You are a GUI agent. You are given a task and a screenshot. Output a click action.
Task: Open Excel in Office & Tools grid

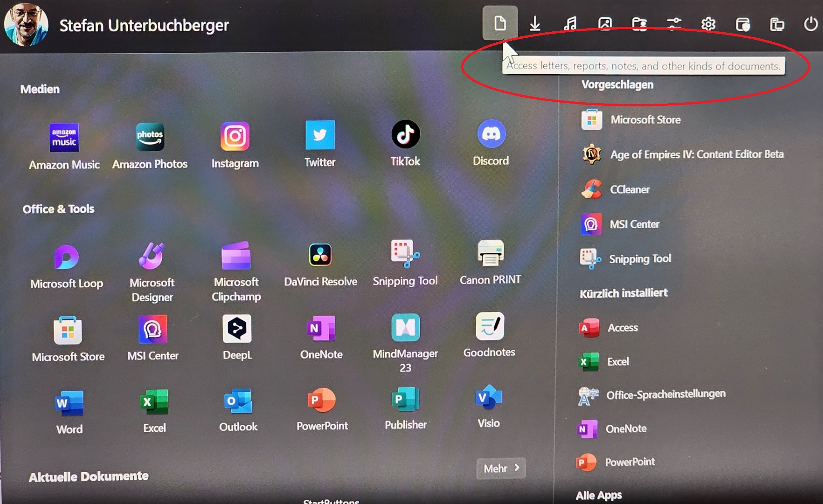click(154, 411)
